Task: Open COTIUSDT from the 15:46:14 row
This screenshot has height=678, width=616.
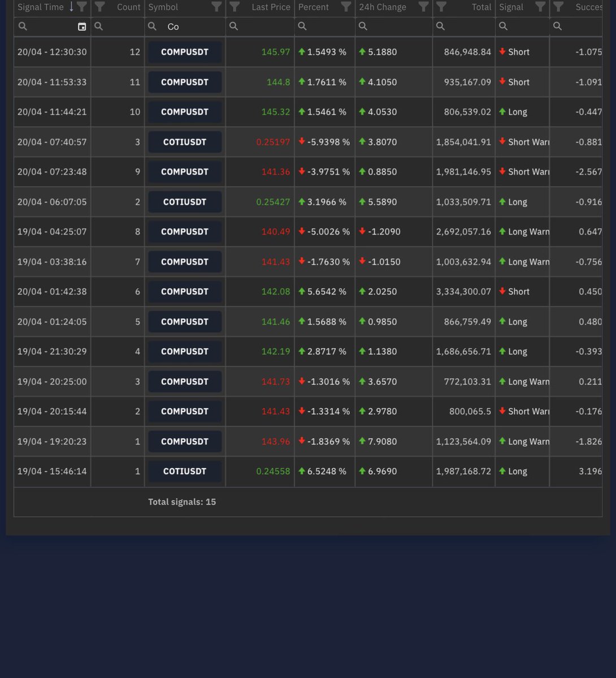Action: pos(185,471)
